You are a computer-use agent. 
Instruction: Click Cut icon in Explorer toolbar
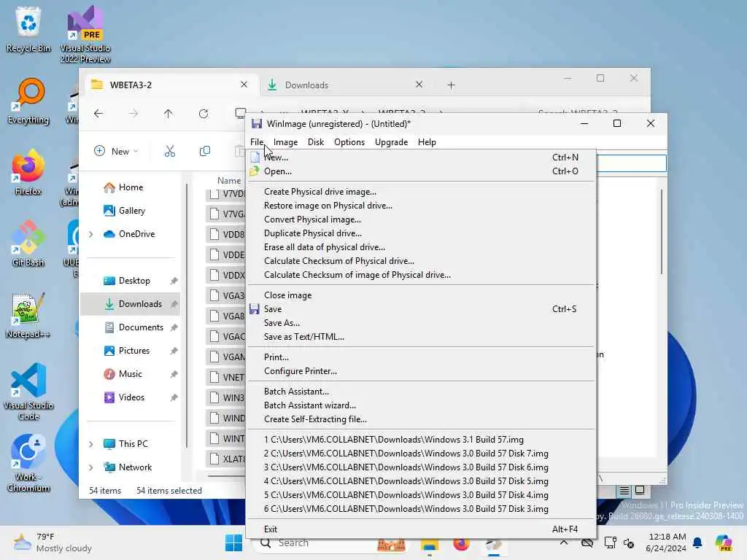[169, 151]
